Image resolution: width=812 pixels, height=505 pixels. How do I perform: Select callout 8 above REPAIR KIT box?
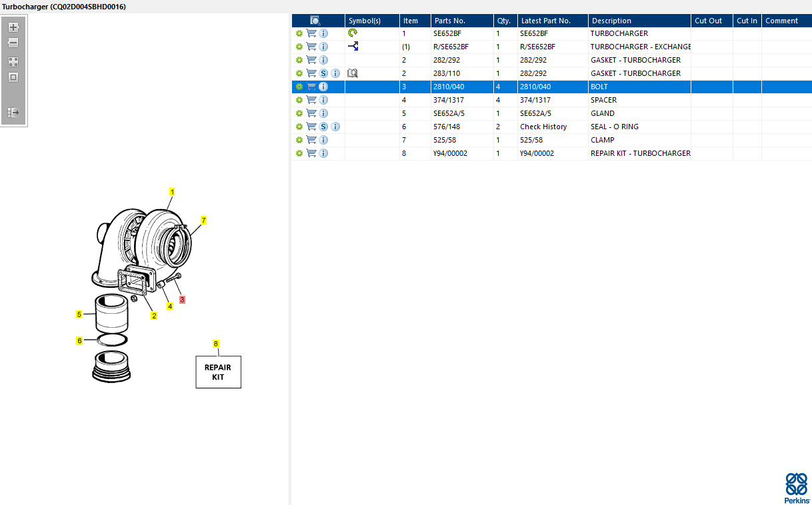215,344
